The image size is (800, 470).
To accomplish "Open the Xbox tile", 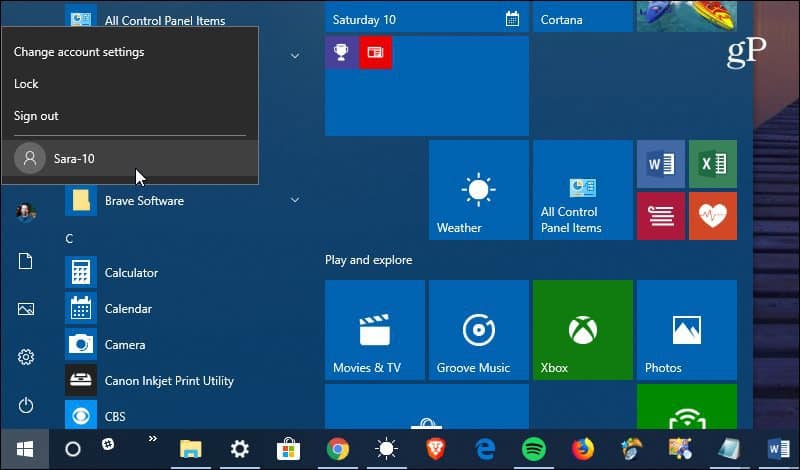I will tap(583, 330).
